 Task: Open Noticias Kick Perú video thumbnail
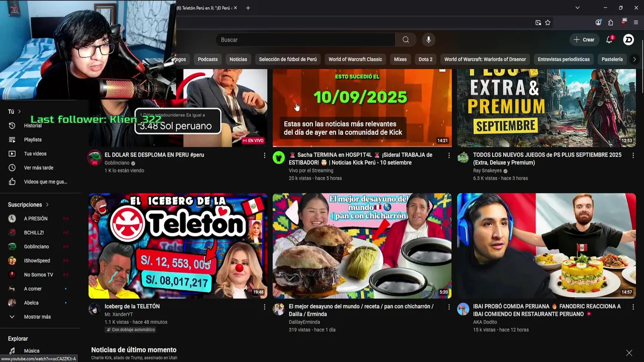pyautogui.click(x=362, y=108)
